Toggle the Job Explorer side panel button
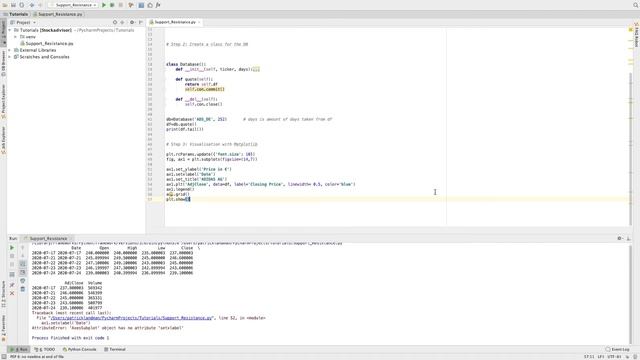This screenshot has height=360, width=640. (3, 140)
